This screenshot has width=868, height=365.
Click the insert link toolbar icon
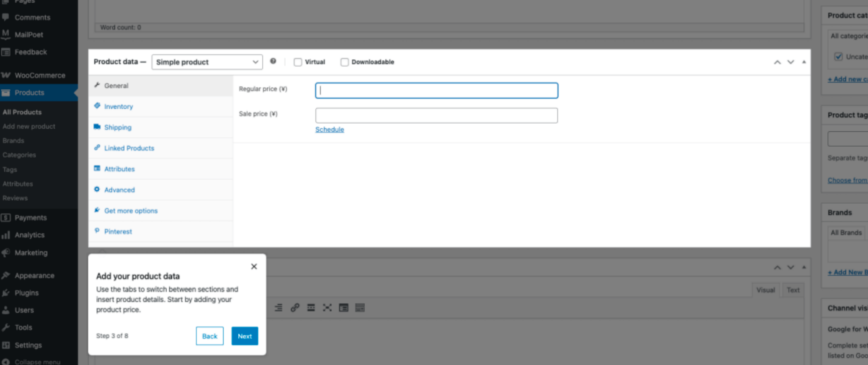click(x=295, y=308)
